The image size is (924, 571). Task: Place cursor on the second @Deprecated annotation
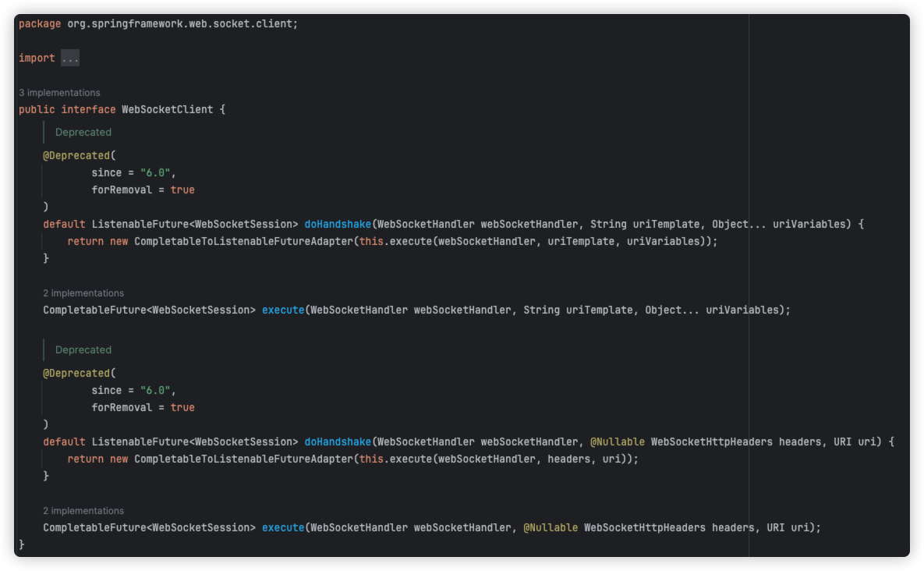point(78,373)
